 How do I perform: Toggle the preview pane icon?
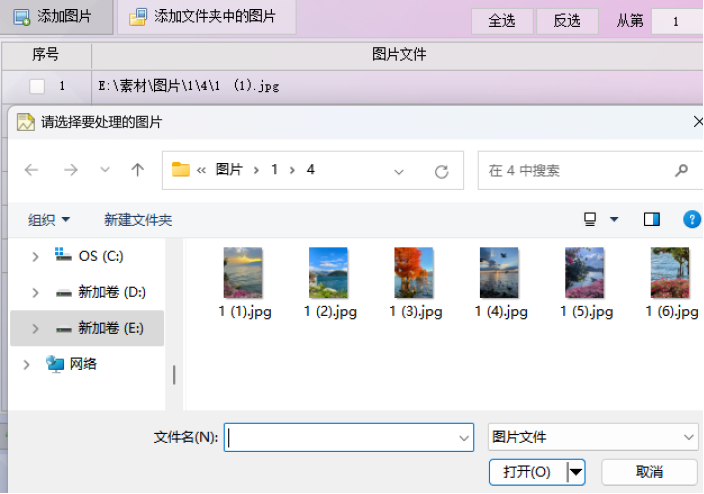651,219
